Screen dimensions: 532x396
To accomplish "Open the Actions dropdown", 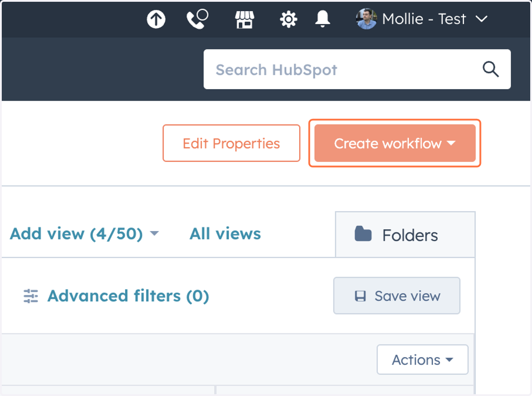I will coord(422,360).
